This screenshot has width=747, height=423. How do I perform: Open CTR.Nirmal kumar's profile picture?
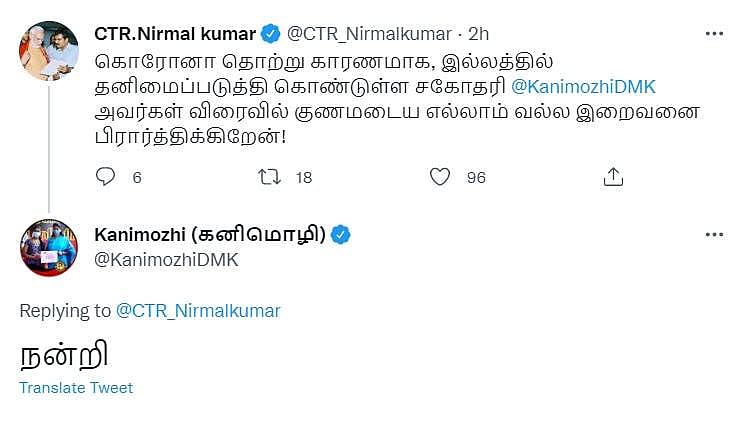point(49,50)
